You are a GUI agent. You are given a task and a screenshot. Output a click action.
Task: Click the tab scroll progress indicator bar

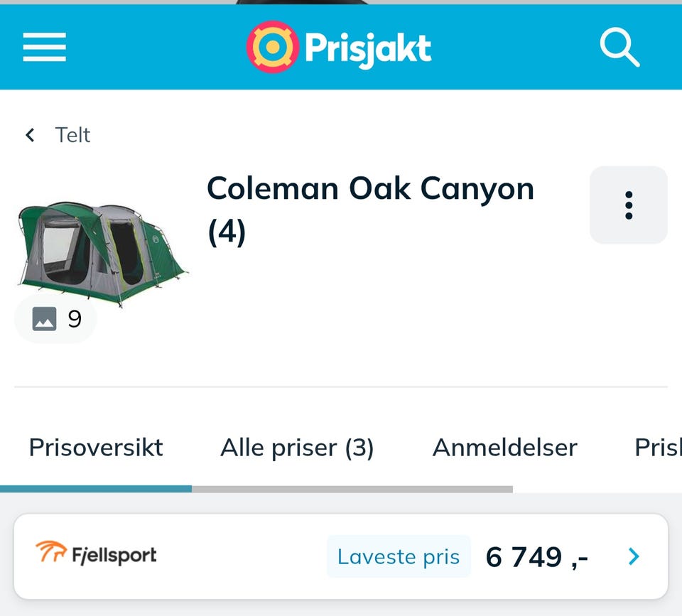(x=97, y=487)
